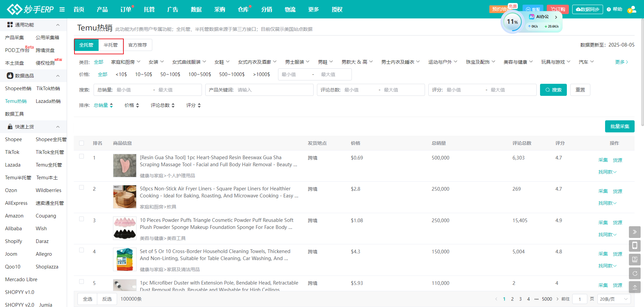The height and width of the screenshot is (307, 644).
Task: Toggle the hamburger sidebar menu icon
Action: coord(62,9)
